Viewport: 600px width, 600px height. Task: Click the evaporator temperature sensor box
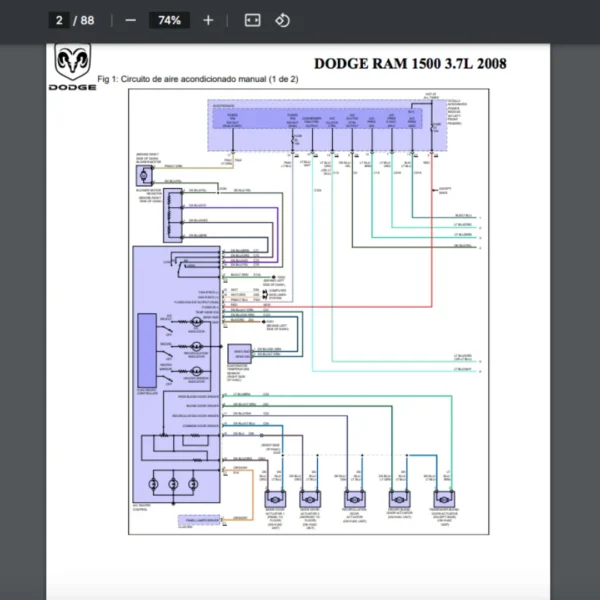tap(240, 354)
